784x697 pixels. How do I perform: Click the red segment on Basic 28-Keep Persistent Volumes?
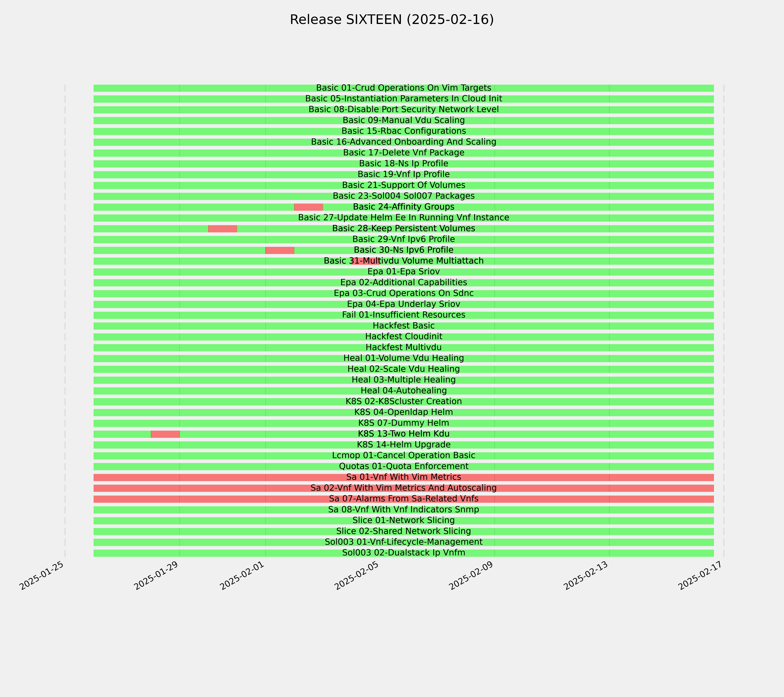pos(222,229)
